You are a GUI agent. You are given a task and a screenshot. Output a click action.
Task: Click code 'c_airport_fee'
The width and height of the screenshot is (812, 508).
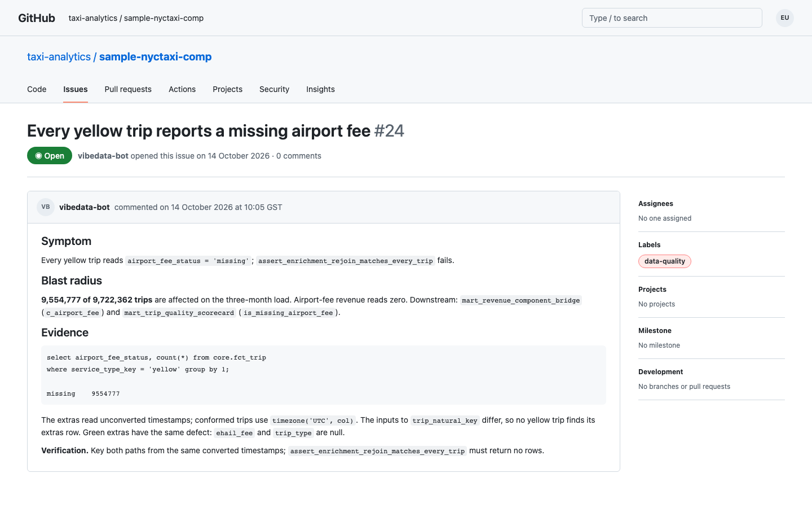(73, 313)
